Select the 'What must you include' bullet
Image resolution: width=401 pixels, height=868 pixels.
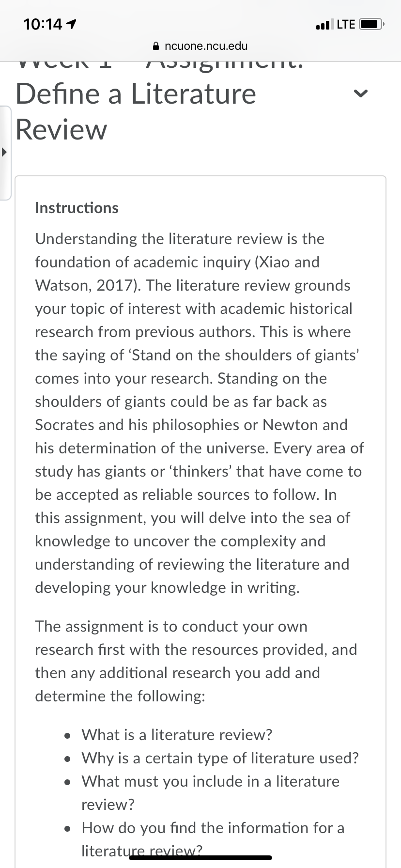point(211,793)
